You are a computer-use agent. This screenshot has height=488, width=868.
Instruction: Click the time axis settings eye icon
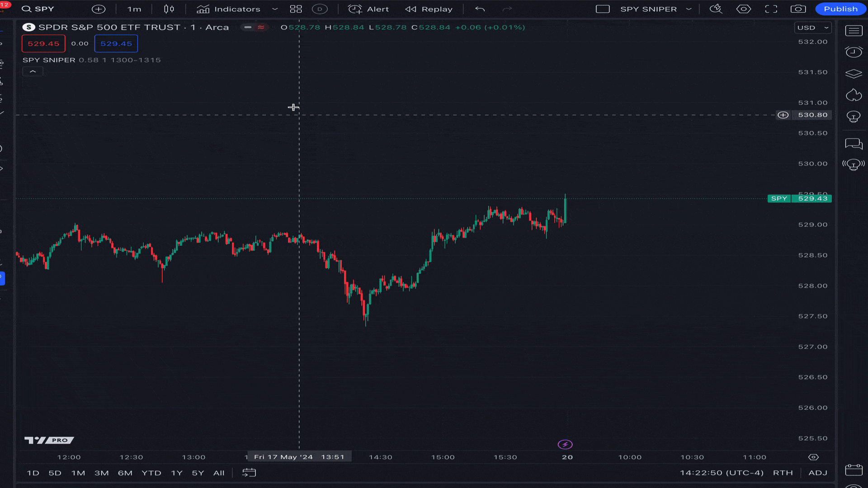(813, 457)
